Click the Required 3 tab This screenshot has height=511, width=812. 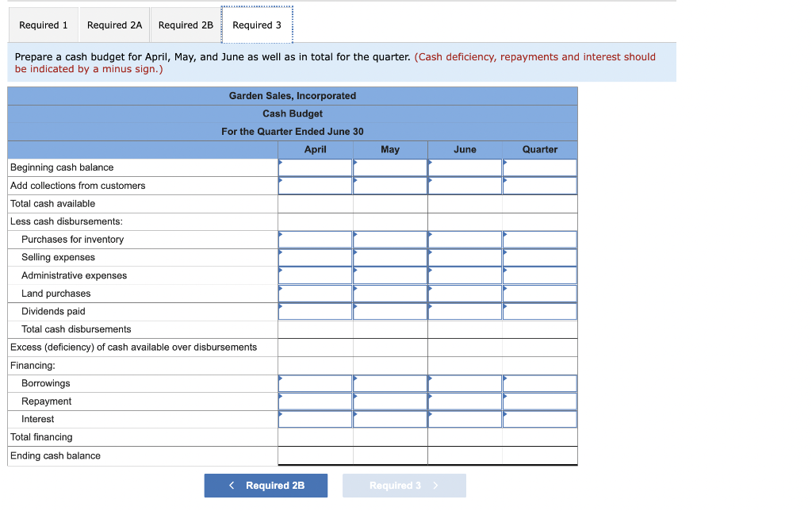[257, 25]
